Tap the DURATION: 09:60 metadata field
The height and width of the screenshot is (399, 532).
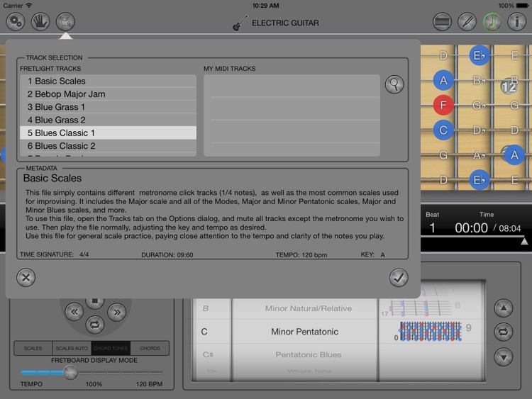(x=167, y=255)
